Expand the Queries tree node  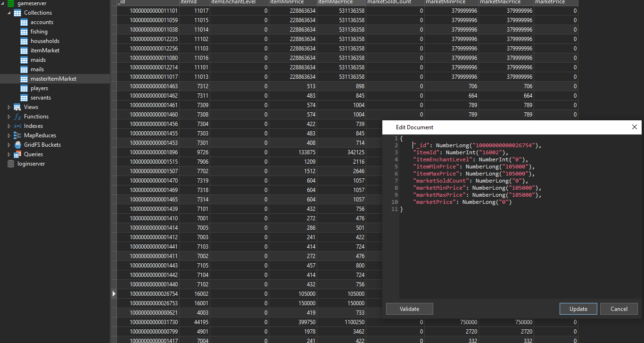(x=9, y=154)
